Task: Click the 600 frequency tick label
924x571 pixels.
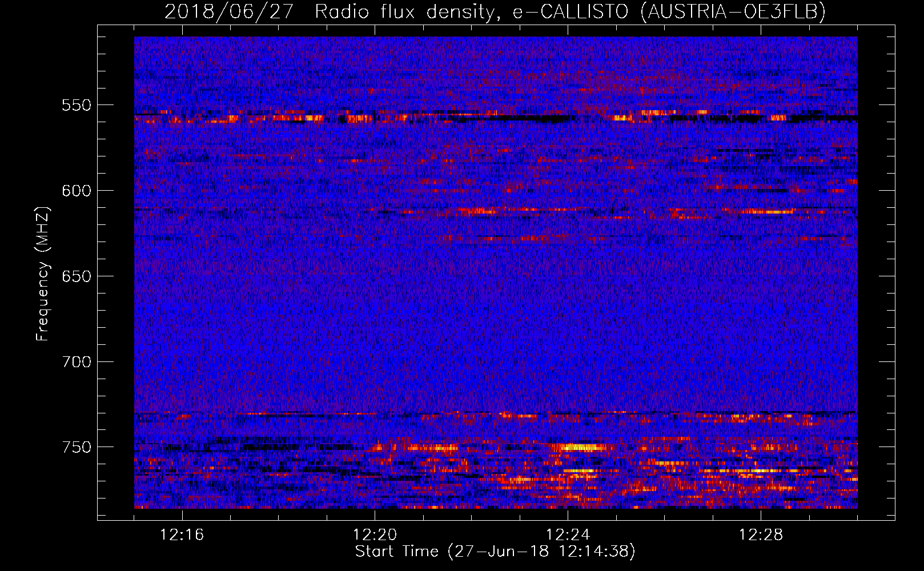Action: coord(77,191)
